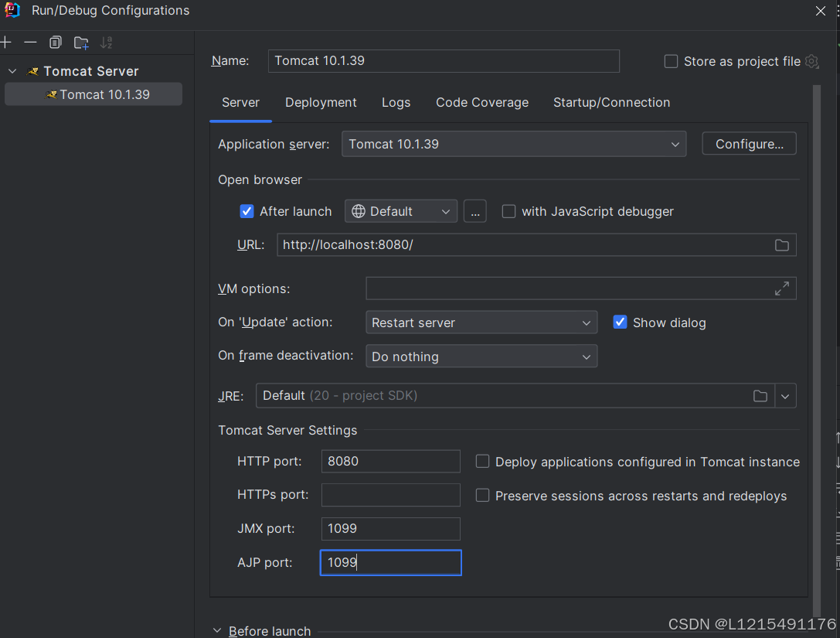840x638 pixels.
Task: Collapse the Tomcat Server tree node
Action: point(12,71)
